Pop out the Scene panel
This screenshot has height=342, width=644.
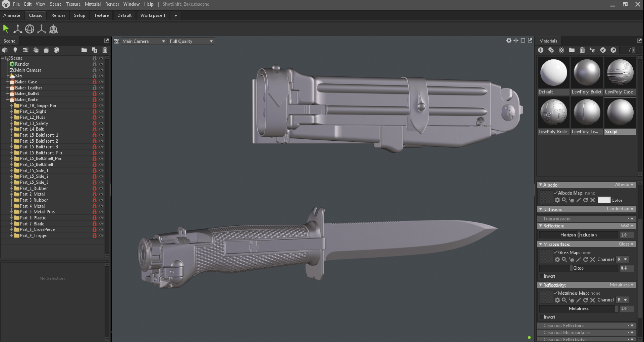(106, 41)
